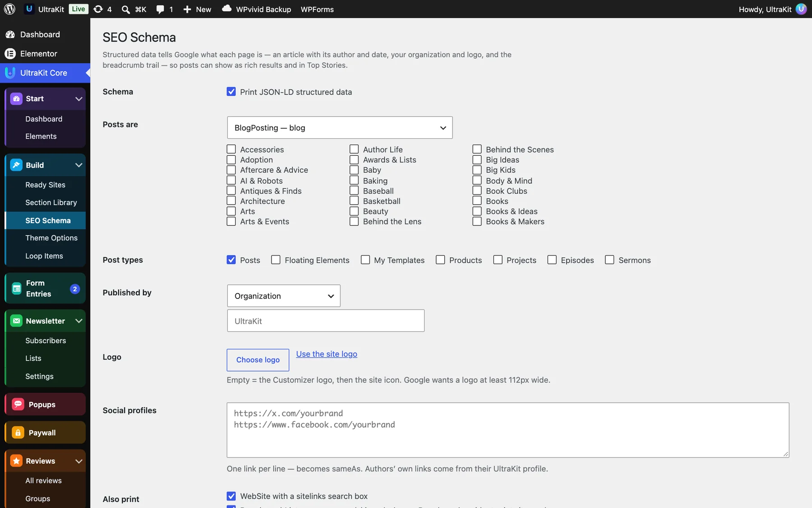
Task: Click the Elementor icon in sidebar
Action: point(10,54)
